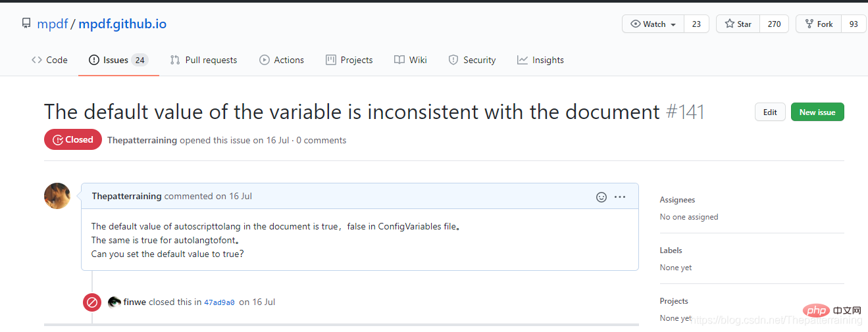Click the Issues count badge 24
This screenshot has width=868, height=332.
pyautogui.click(x=140, y=60)
